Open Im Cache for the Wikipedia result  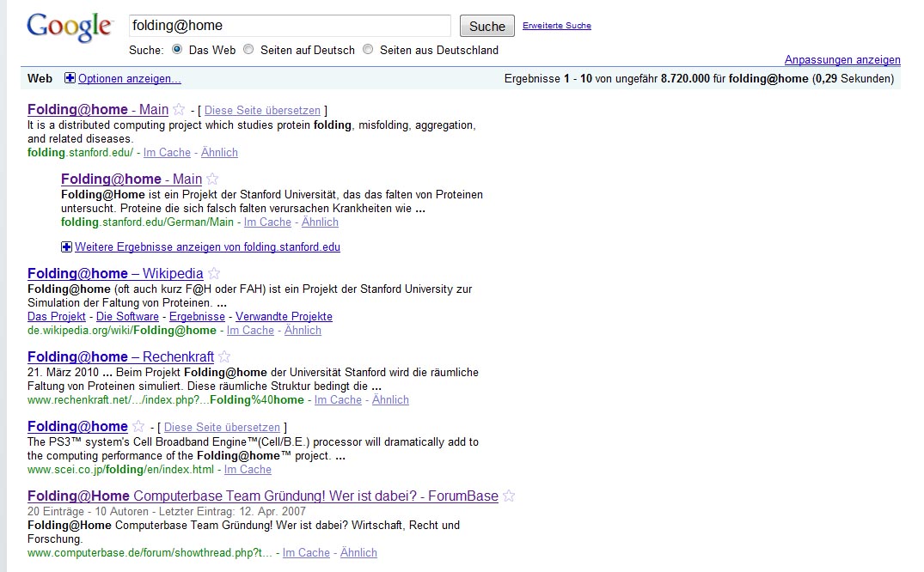[x=250, y=331]
